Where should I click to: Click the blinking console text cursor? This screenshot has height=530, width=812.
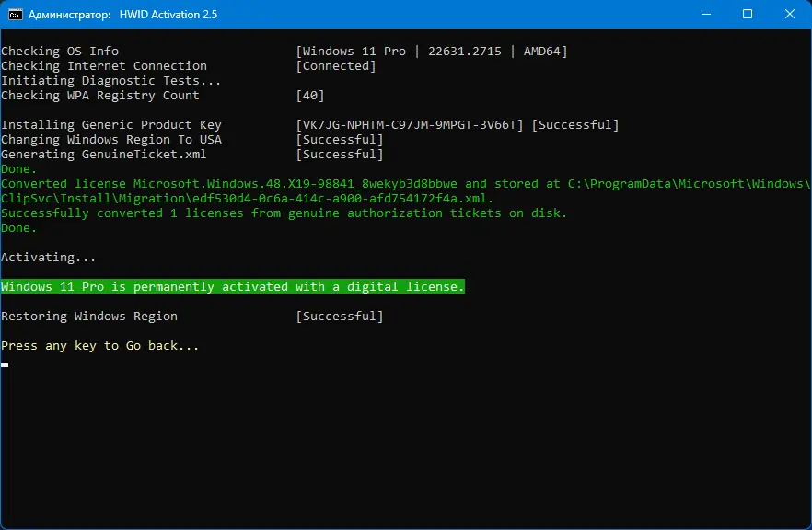5,365
